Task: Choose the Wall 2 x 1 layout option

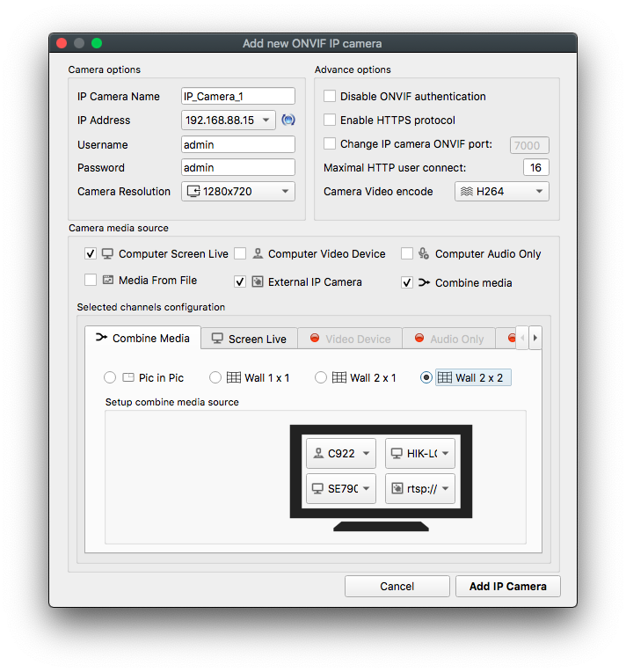Action: [x=321, y=377]
